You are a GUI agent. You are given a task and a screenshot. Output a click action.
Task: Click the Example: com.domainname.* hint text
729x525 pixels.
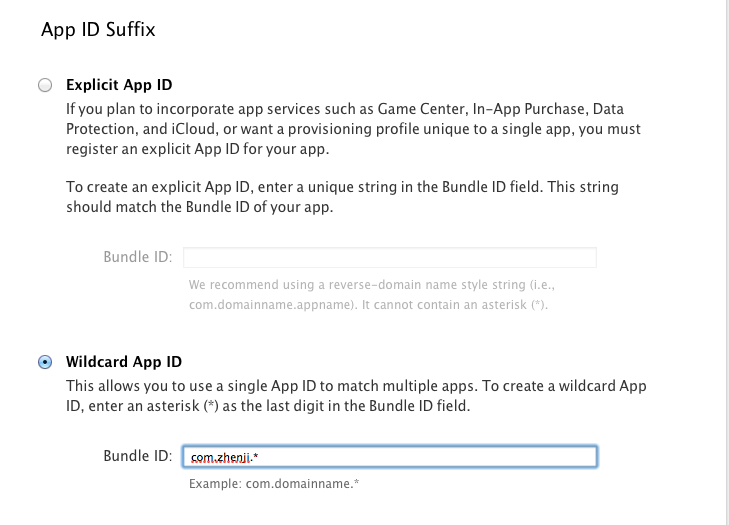pos(274,484)
